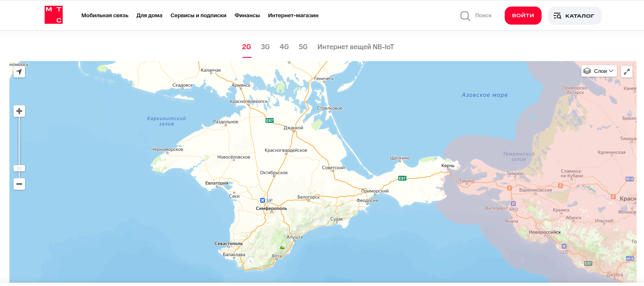The image size is (644, 286).
Task: Click the AAQ Vityazevo airport icon
Action: (x=513, y=204)
